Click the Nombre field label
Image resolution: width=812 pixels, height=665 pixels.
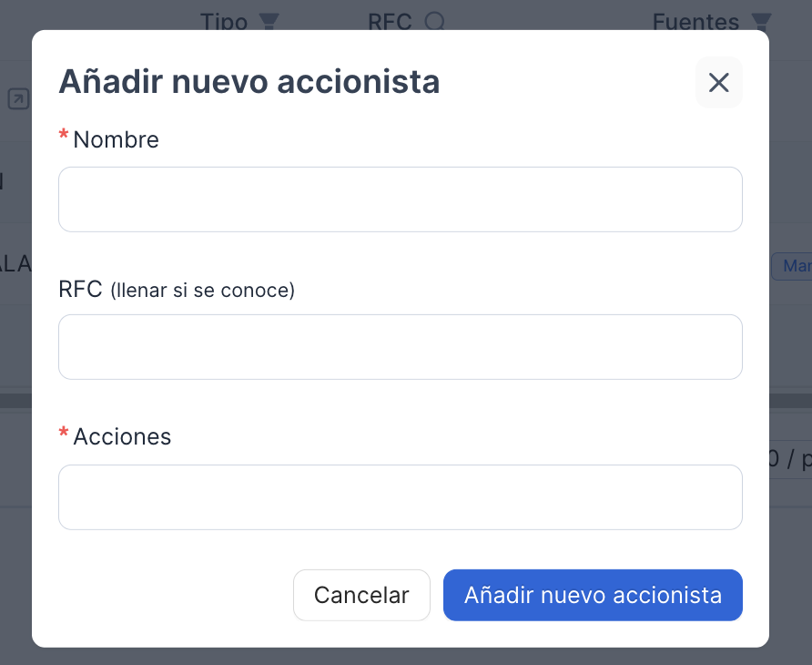116,140
